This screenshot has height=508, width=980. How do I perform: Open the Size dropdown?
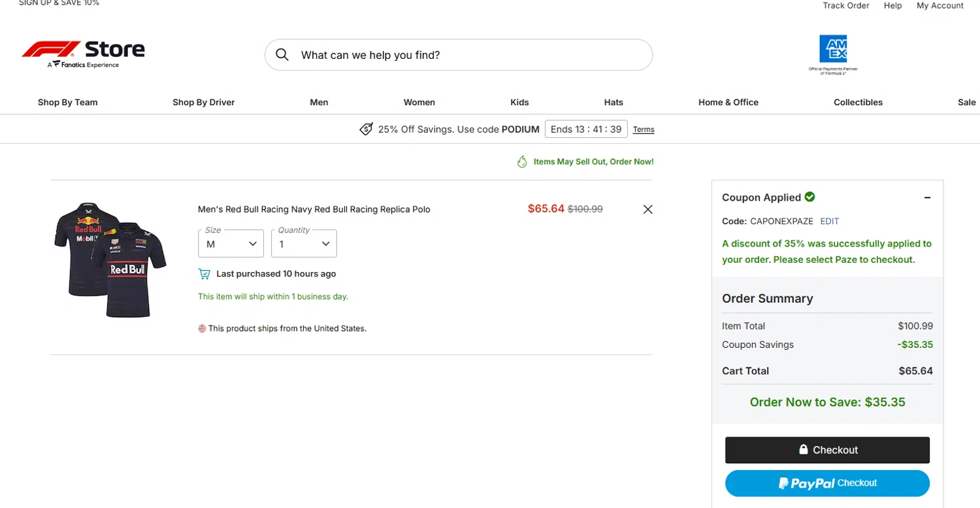coord(231,244)
